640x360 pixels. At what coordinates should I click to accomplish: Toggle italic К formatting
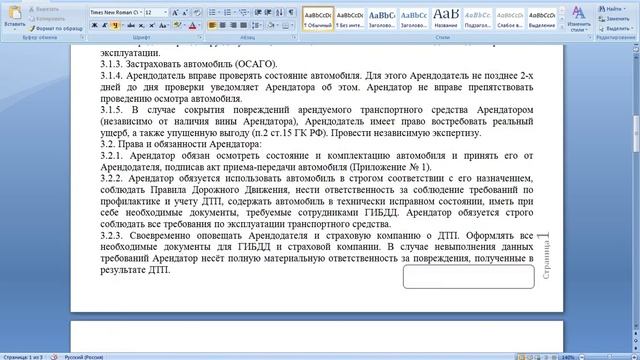[104, 25]
